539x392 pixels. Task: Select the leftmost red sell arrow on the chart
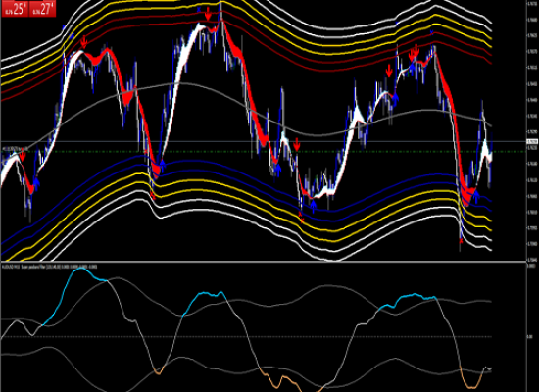pyautogui.click(x=23, y=157)
